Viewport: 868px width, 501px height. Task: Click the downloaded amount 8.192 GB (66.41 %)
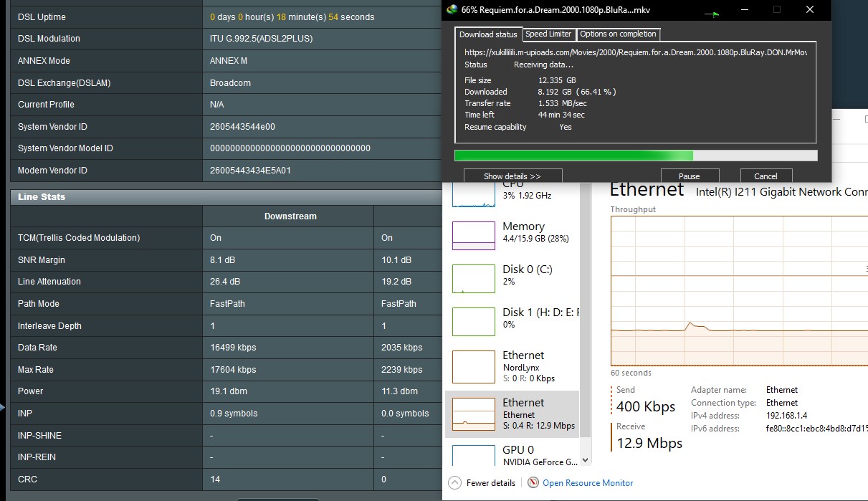[577, 92]
